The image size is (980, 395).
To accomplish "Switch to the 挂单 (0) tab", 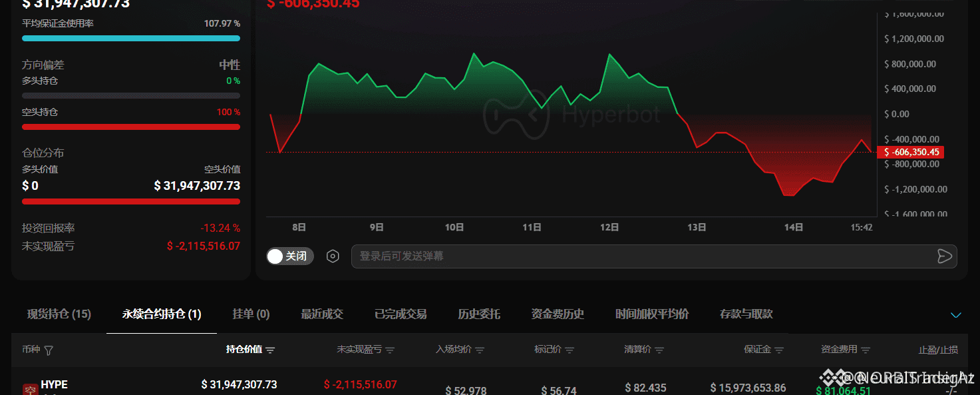I will pyautogui.click(x=251, y=314).
